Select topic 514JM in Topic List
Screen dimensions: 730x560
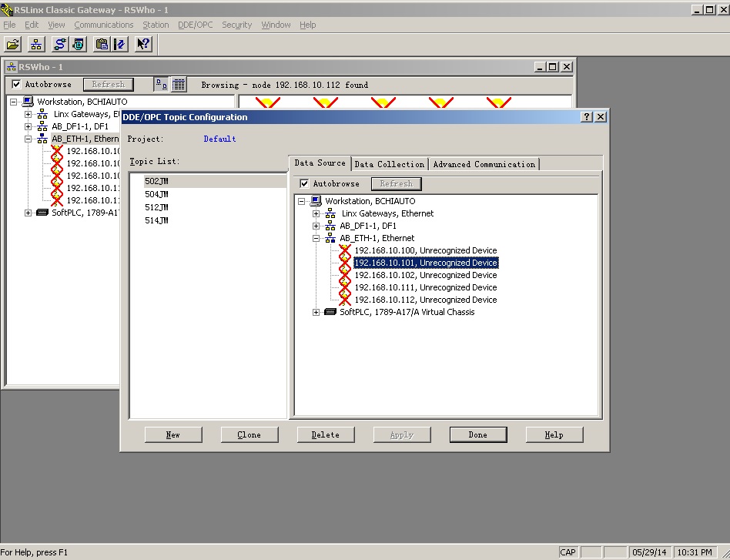[156, 220]
